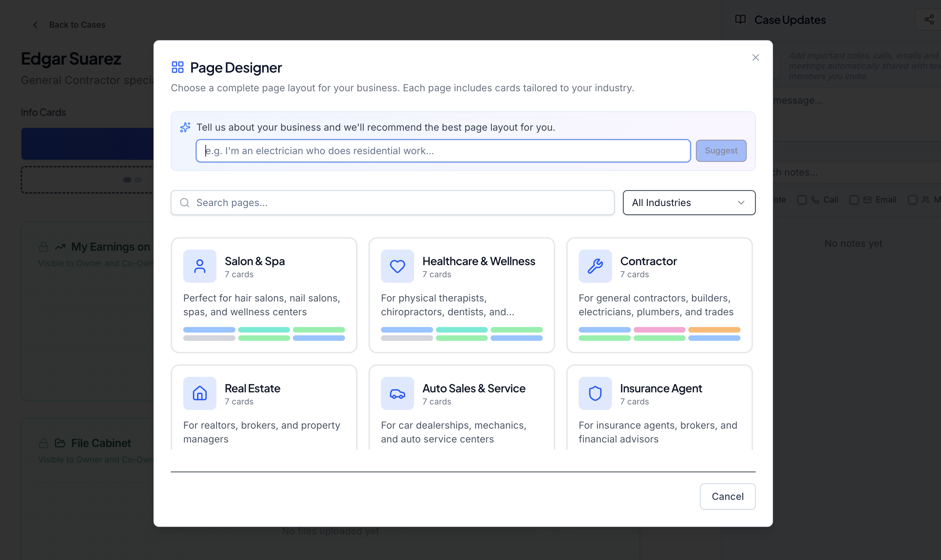Click the Insurance Agent shield icon
Image resolution: width=941 pixels, height=560 pixels.
(x=595, y=393)
